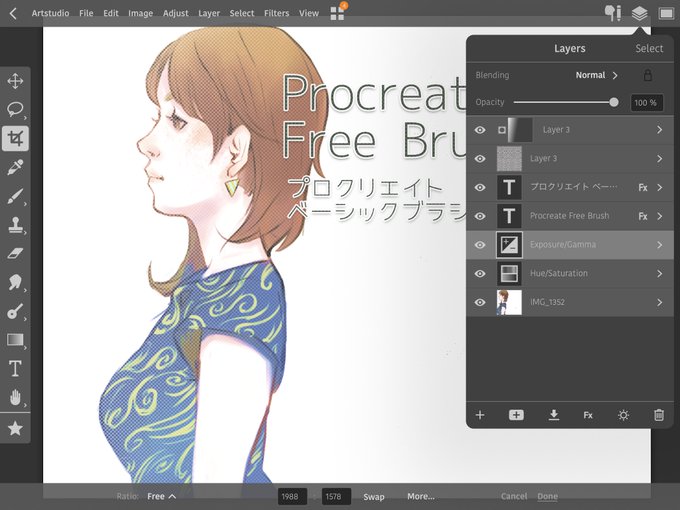Go back with the top-left arrow
This screenshot has height=510, width=680.
pos(13,13)
